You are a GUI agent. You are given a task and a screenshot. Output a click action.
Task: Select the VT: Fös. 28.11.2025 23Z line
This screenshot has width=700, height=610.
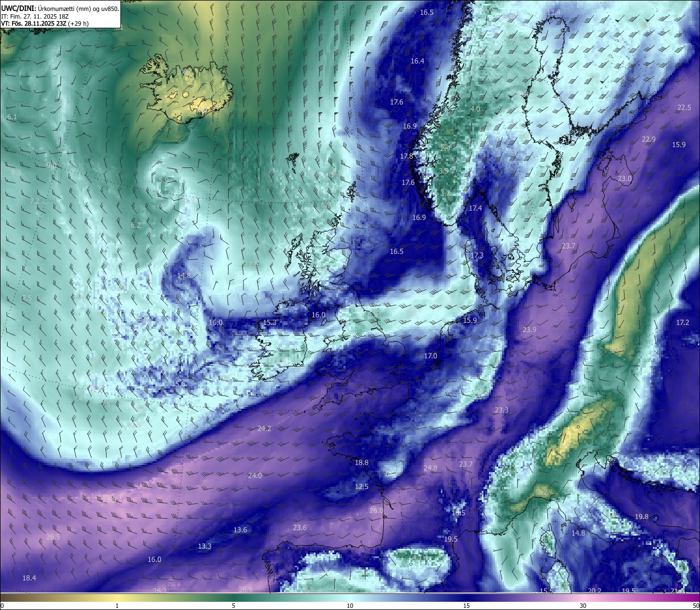(45, 24)
